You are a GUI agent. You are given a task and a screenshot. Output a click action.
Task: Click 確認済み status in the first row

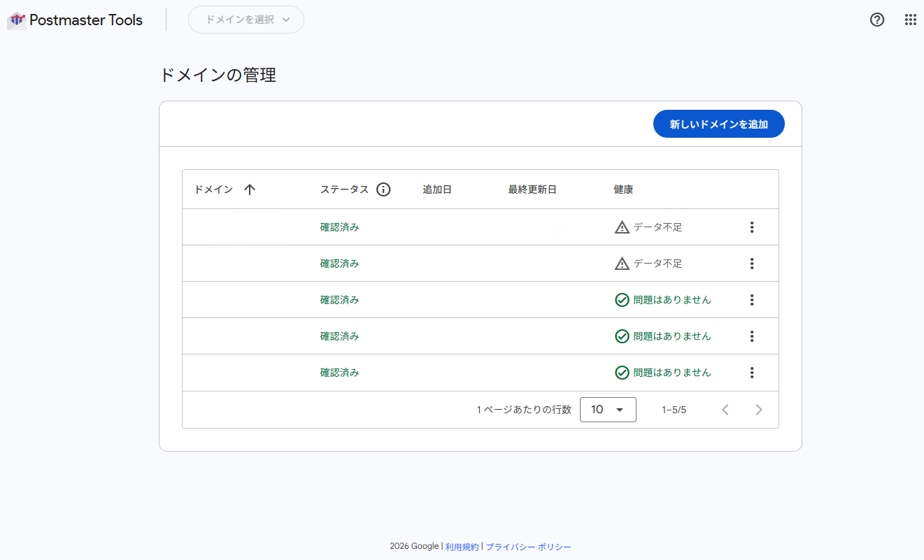tap(339, 227)
